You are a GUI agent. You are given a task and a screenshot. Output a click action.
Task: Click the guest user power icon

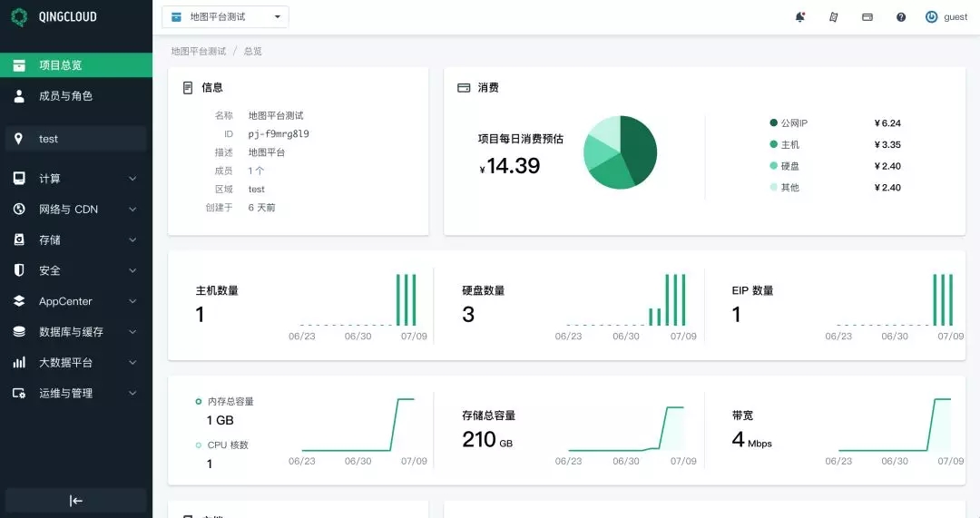931,17
